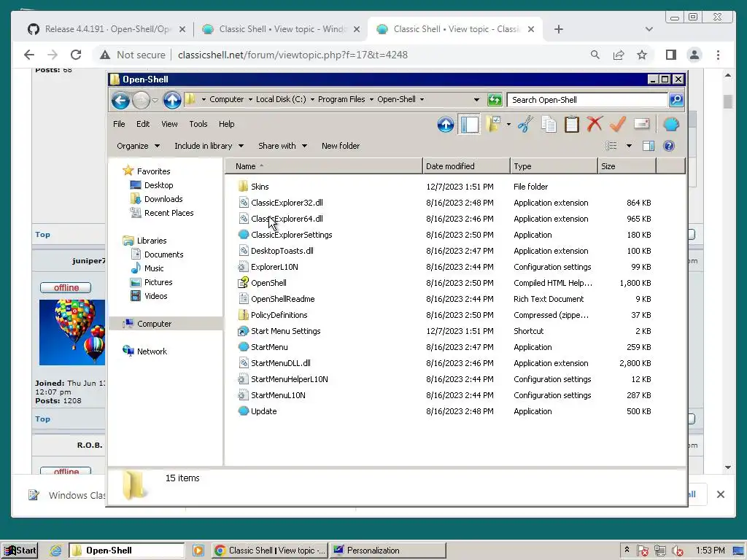The height and width of the screenshot is (560, 747).
Task: Click the Paste clipboard toolbar icon
Action: click(572, 125)
